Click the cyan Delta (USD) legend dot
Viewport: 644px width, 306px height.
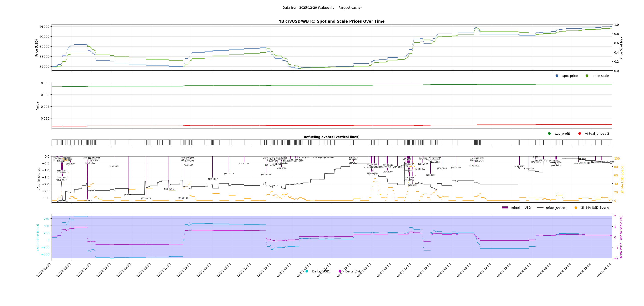(x=307, y=271)
